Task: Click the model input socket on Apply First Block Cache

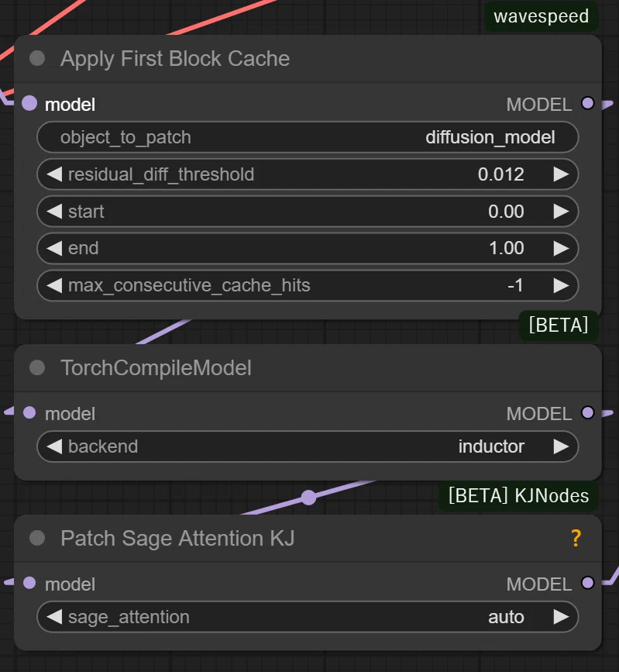Action: 29,103
